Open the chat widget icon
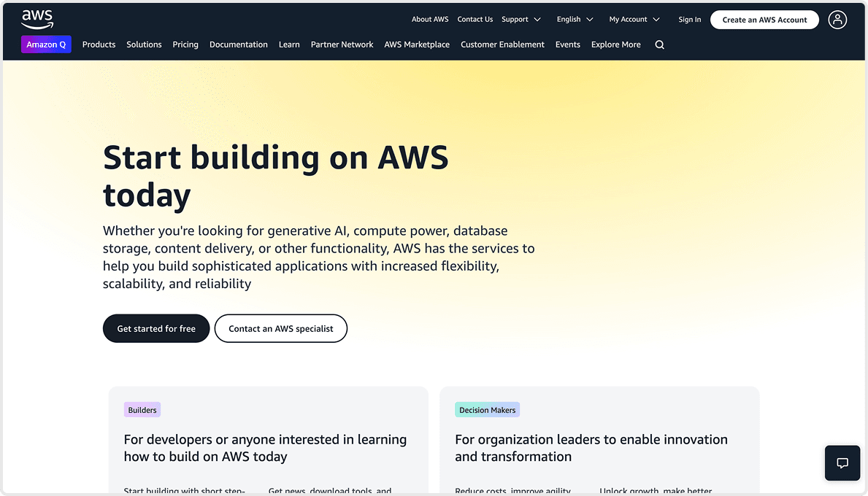The width and height of the screenshot is (868, 496). pos(842,463)
